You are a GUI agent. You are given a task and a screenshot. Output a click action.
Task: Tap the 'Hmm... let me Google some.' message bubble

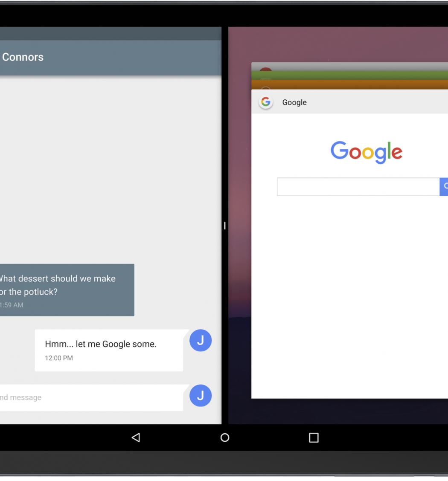(x=109, y=350)
